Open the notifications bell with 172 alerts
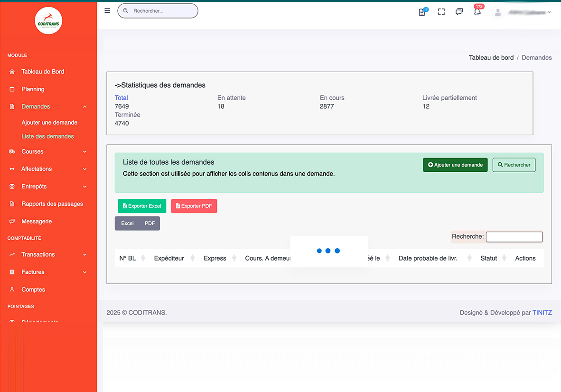This screenshot has height=392, width=561. point(477,12)
